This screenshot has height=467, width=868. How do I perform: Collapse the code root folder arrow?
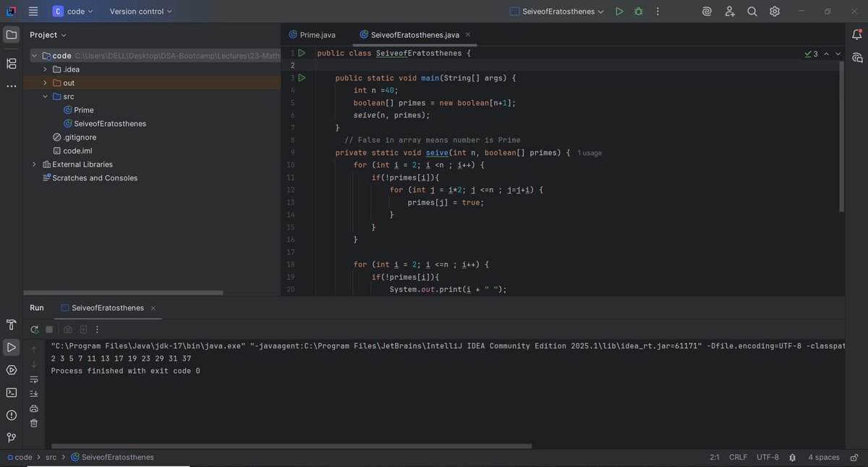pyautogui.click(x=34, y=56)
